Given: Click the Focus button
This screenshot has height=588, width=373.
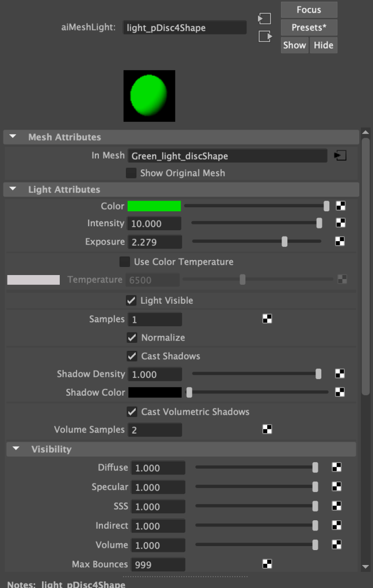Looking at the screenshot, I should [x=309, y=10].
